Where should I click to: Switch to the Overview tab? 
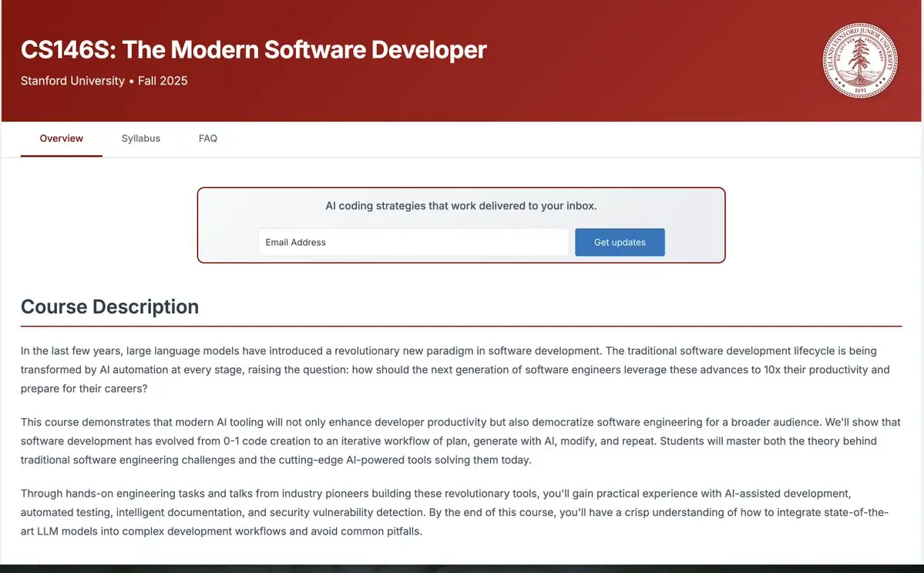click(x=62, y=139)
